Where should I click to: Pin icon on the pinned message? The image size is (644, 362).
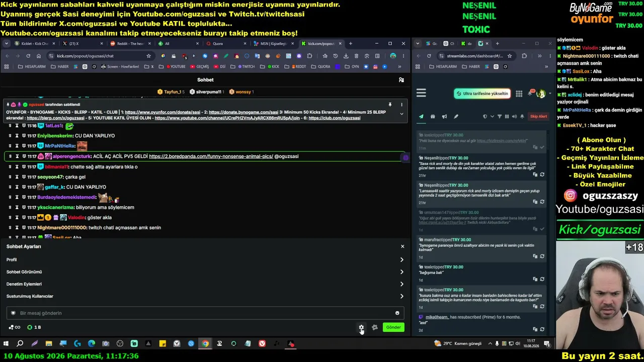(390, 105)
